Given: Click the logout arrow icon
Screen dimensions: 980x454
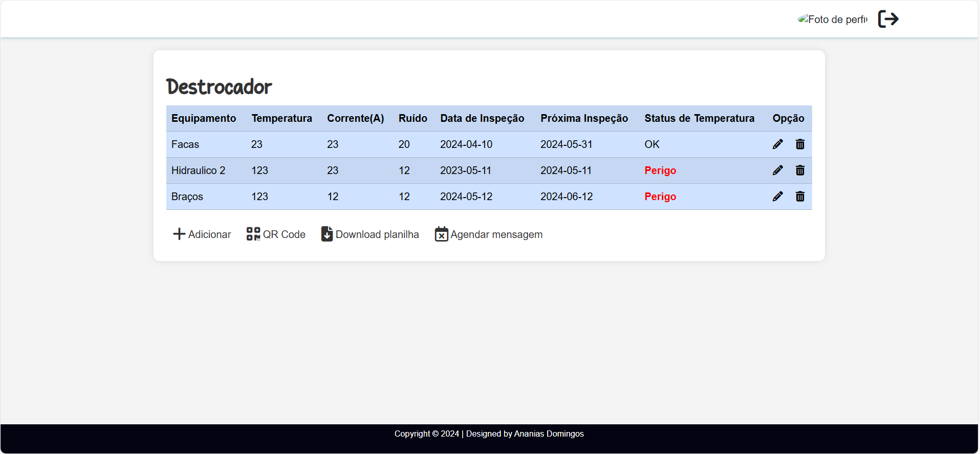Looking at the screenshot, I should (888, 19).
